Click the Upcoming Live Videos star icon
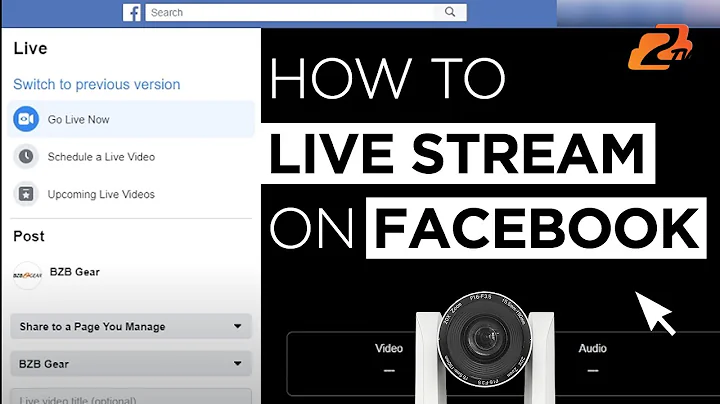 coord(26,194)
